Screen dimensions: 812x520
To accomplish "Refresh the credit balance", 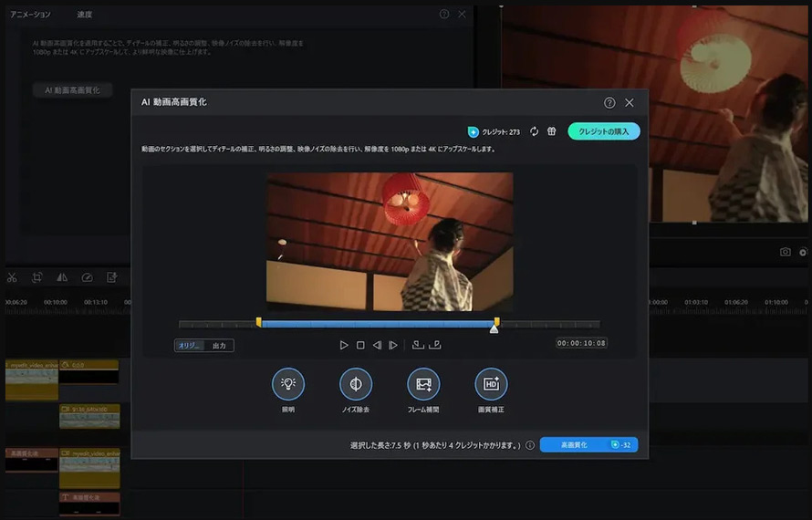I will 534,131.
